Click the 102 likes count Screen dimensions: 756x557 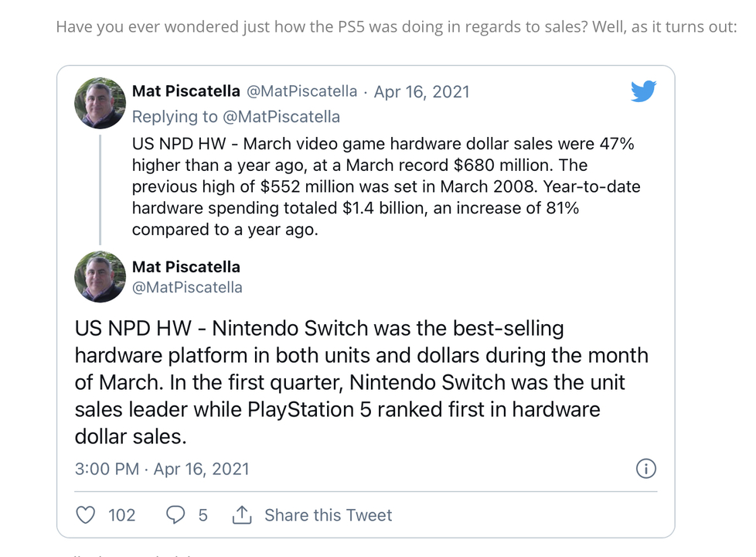pyautogui.click(x=121, y=515)
